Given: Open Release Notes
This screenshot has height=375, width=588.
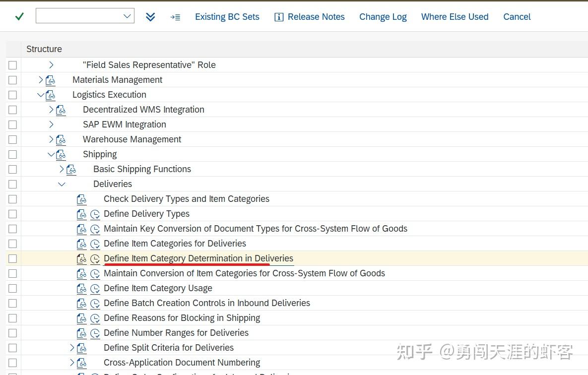Looking at the screenshot, I should [316, 16].
